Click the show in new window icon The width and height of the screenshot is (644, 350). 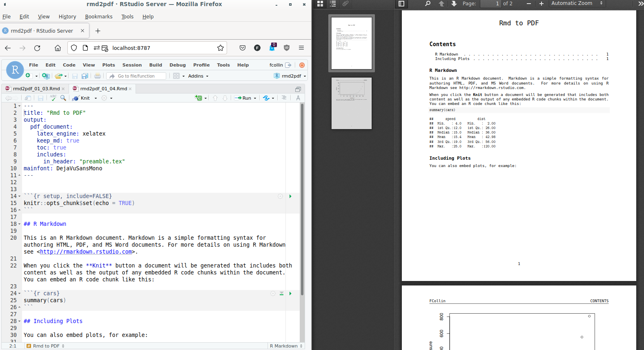click(28, 98)
